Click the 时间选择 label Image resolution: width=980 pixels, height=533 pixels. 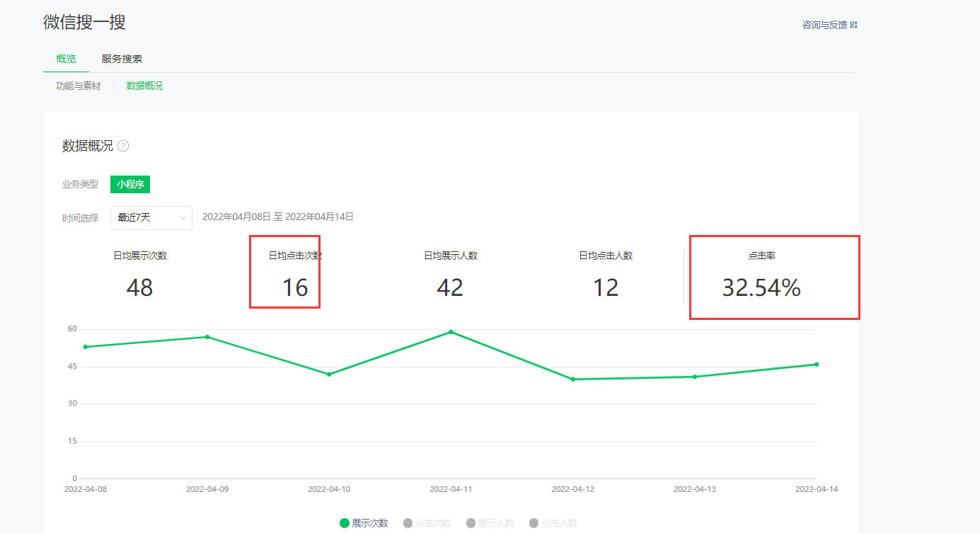[x=80, y=217]
